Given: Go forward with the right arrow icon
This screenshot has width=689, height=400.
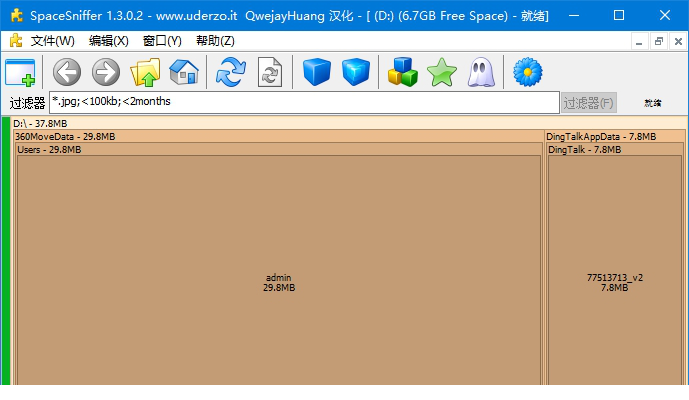Looking at the screenshot, I should [x=106, y=72].
